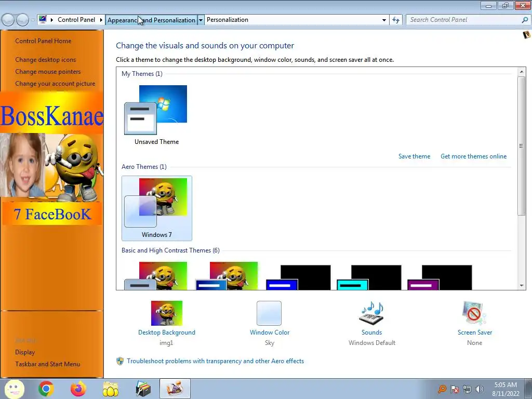Screen dimensions: 532x399
Task: Click the Aero Themes (1) group header
Action: pos(144,167)
